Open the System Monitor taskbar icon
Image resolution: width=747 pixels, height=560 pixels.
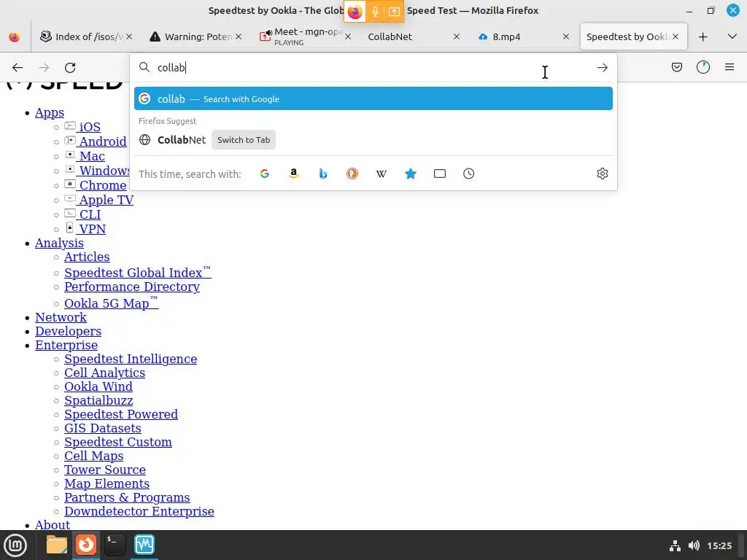(144, 545)
